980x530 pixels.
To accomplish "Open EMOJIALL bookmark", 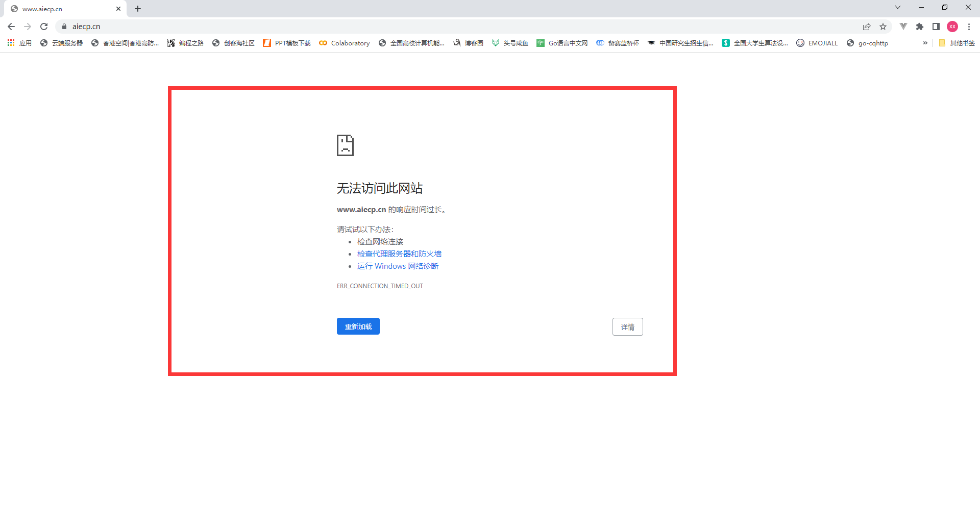I will click(x=817, y=43).
